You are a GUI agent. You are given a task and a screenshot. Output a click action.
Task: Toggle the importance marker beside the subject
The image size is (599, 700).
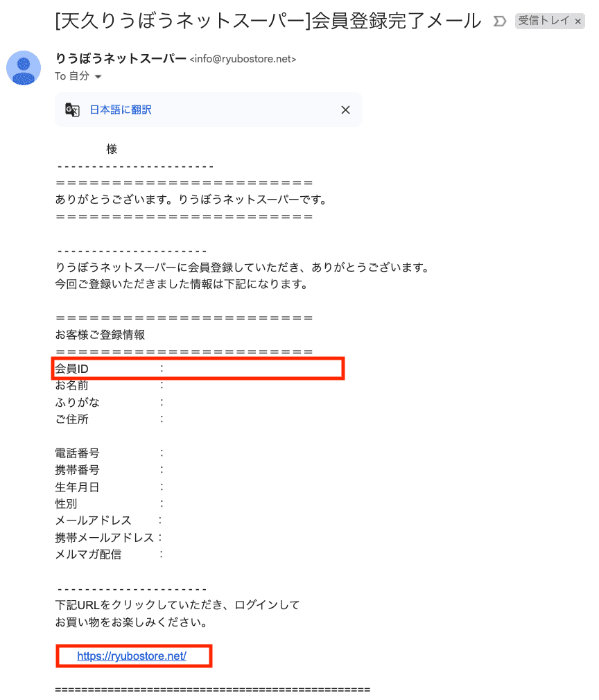coord(499,21)
